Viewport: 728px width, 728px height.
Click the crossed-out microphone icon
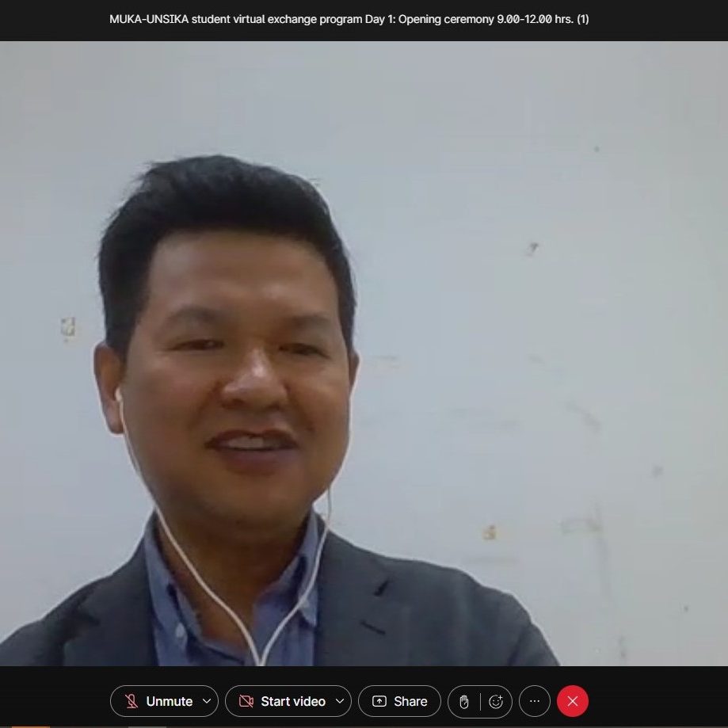click(131, 701)
